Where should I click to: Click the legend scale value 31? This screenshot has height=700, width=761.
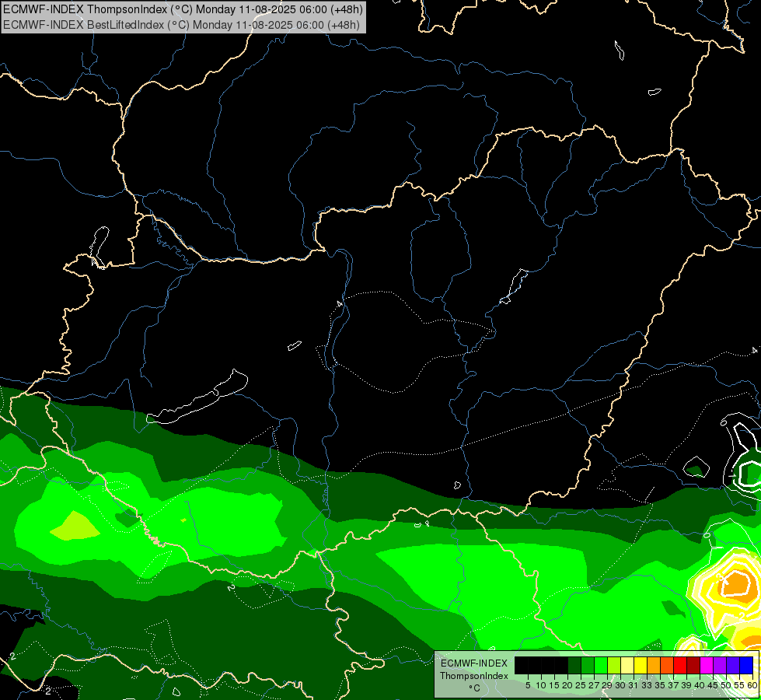coord(634,685)
